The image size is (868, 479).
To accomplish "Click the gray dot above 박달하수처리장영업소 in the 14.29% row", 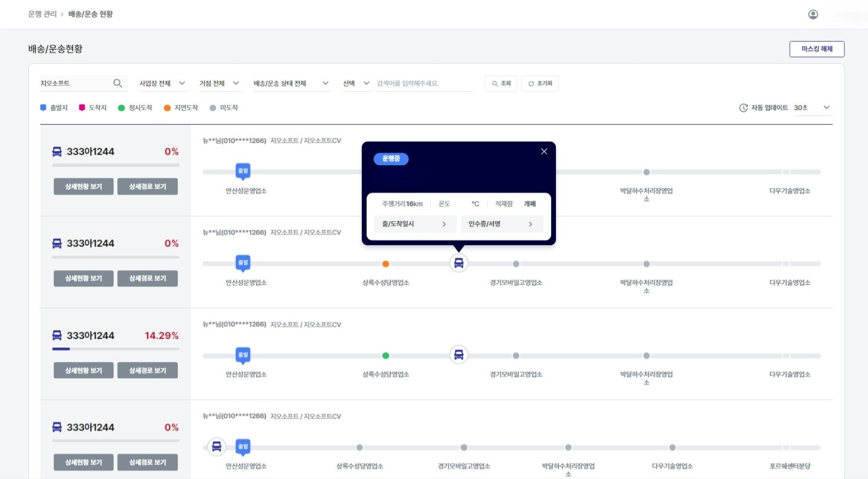I will tap(646, 356).
